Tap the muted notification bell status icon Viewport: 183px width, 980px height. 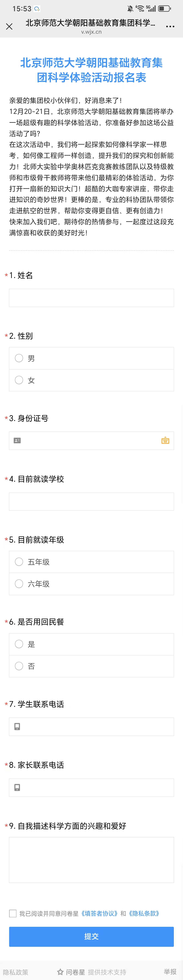(x=130, y=8)
